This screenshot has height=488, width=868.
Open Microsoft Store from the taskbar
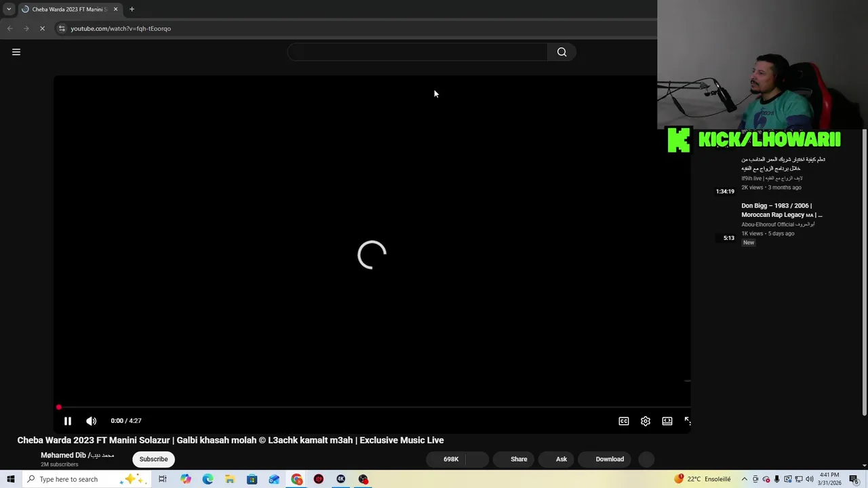click(x=252, y=479)
